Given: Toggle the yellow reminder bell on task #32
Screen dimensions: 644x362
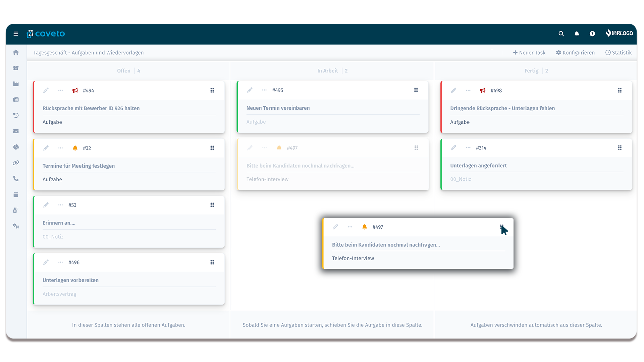Looking at the screenshot, I should [75, 147].
